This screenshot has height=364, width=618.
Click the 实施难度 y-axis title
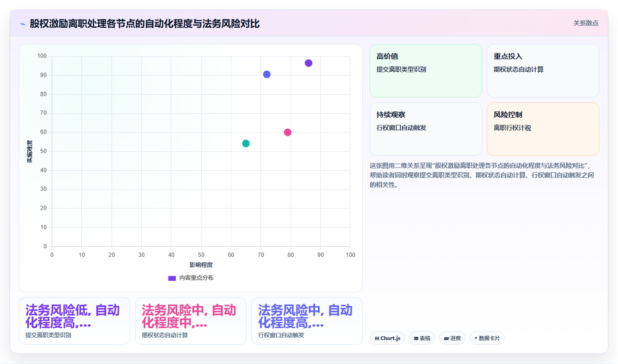coord(29,152)
